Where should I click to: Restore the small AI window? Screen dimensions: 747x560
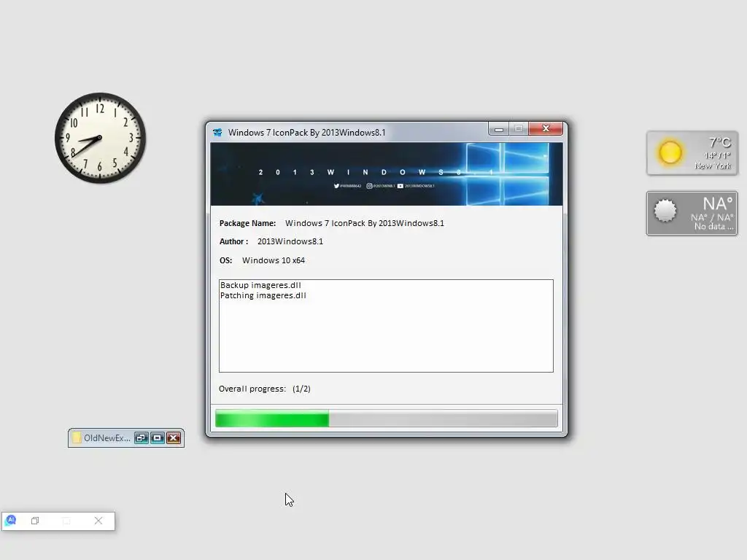35,521
